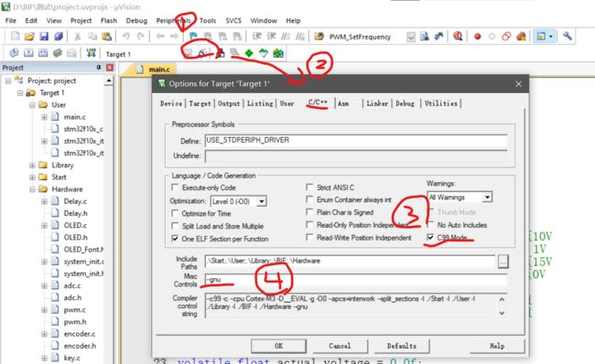Switch to the Utilities tab
The image size is (595, 364).
[440, 103]
